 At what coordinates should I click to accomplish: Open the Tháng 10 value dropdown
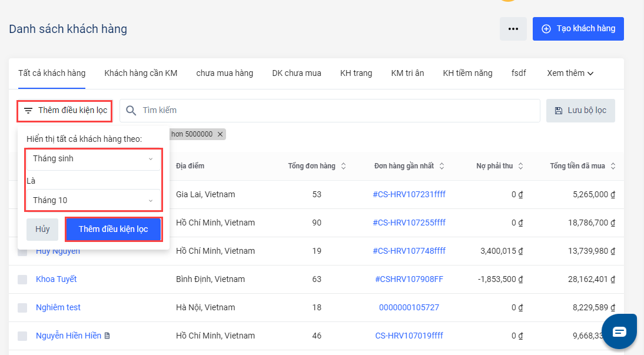click(x=93, y=200)
